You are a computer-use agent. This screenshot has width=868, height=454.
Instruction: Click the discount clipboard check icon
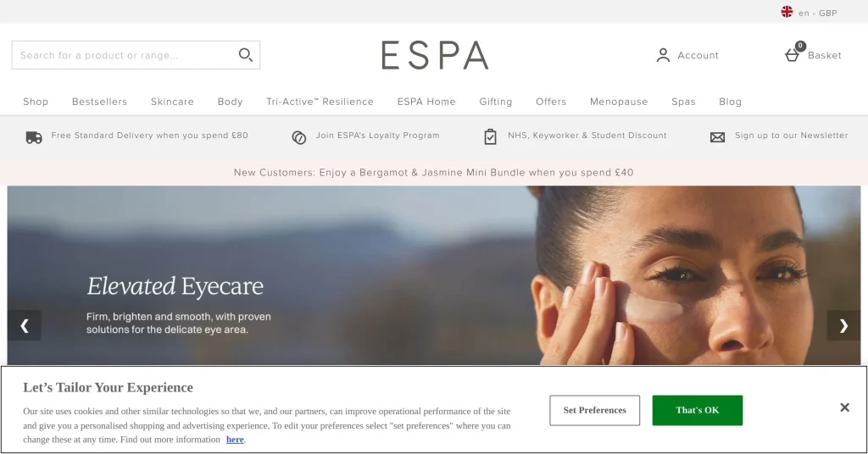(490, 136)
